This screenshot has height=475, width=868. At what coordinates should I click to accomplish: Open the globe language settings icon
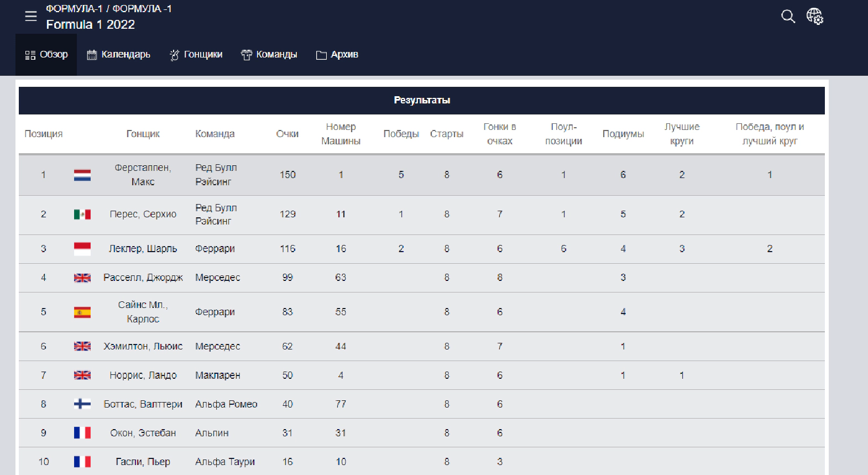tap(814, 16)
